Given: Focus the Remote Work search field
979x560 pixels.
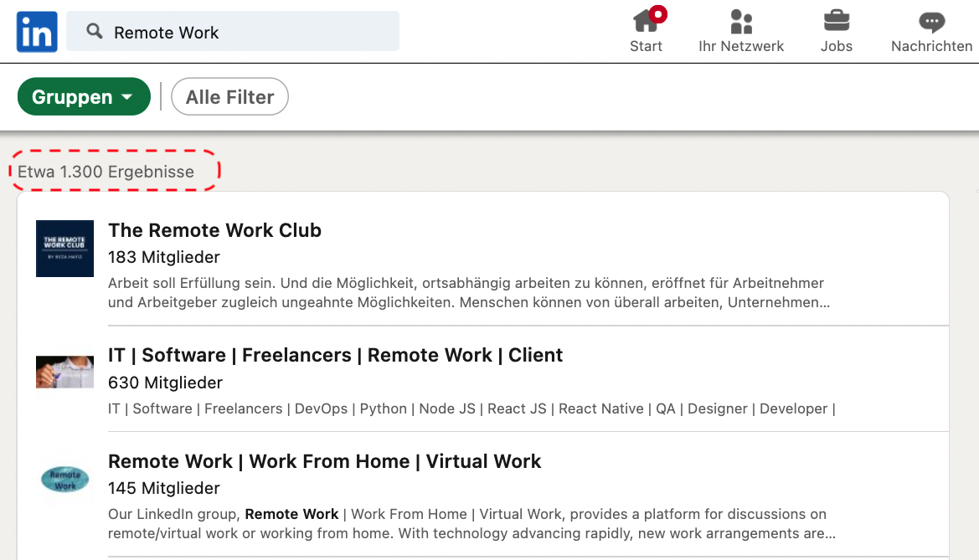Looking at the screenshot, I should [x=232, y=31].
